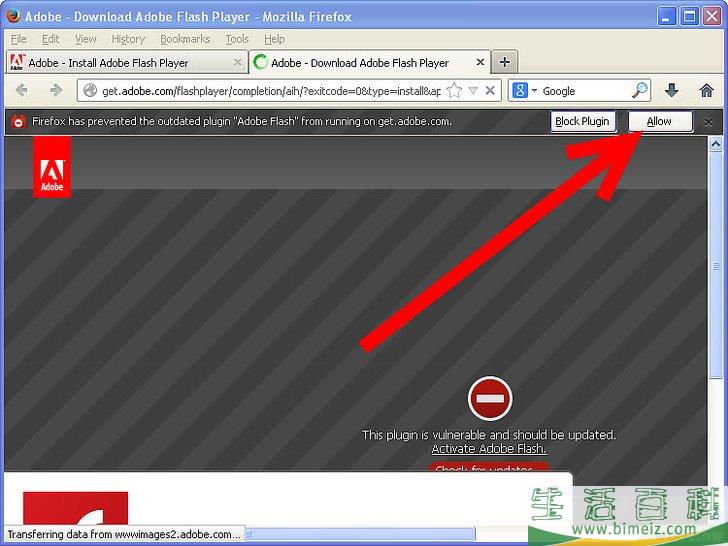Open the Help menu
The image size is (728, 546).
(x=274, y=39)
